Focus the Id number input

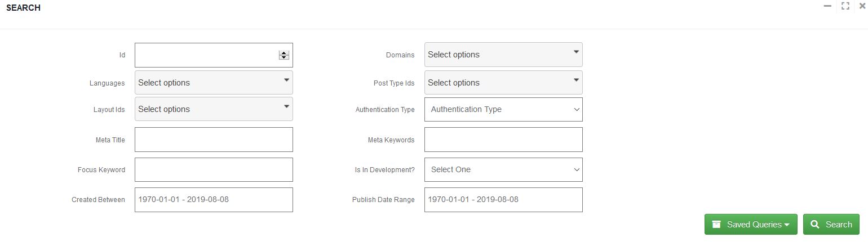[x=206, y=55]
